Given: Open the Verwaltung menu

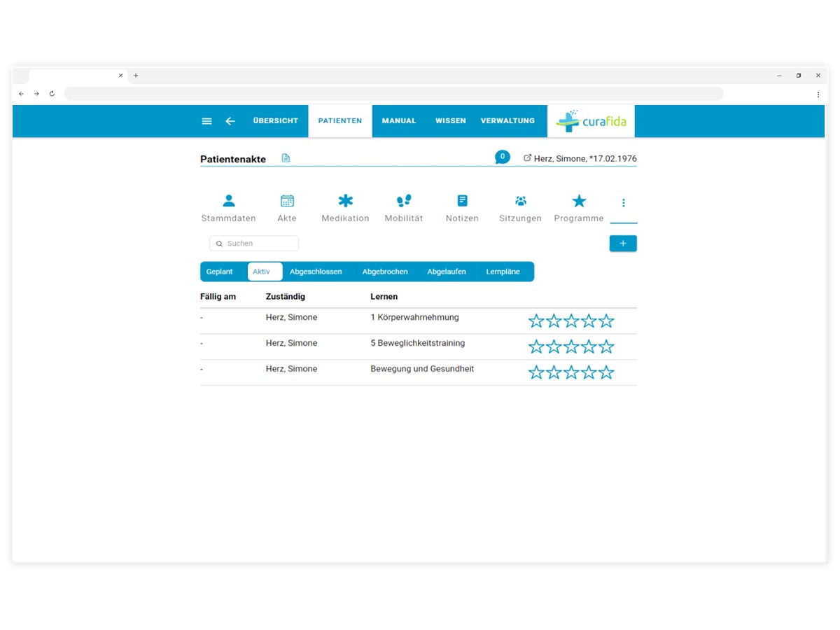Looking at the screenshot, I should coord(507,121).
